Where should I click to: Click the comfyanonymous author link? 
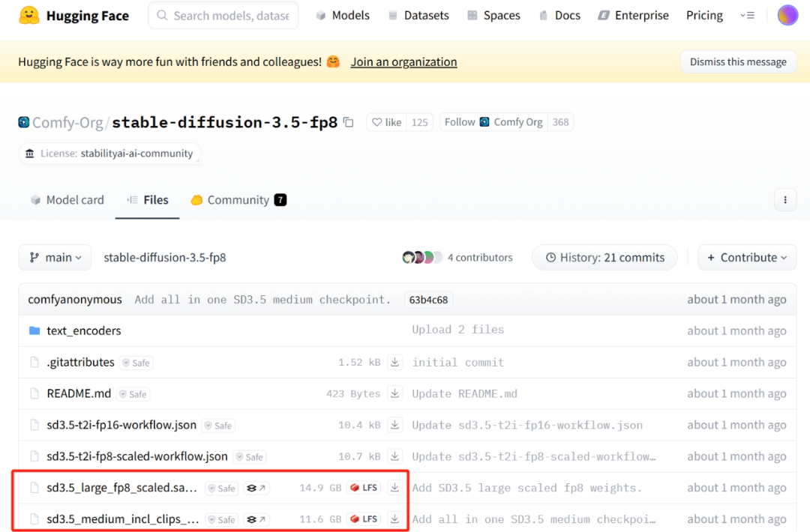point(75,300)
